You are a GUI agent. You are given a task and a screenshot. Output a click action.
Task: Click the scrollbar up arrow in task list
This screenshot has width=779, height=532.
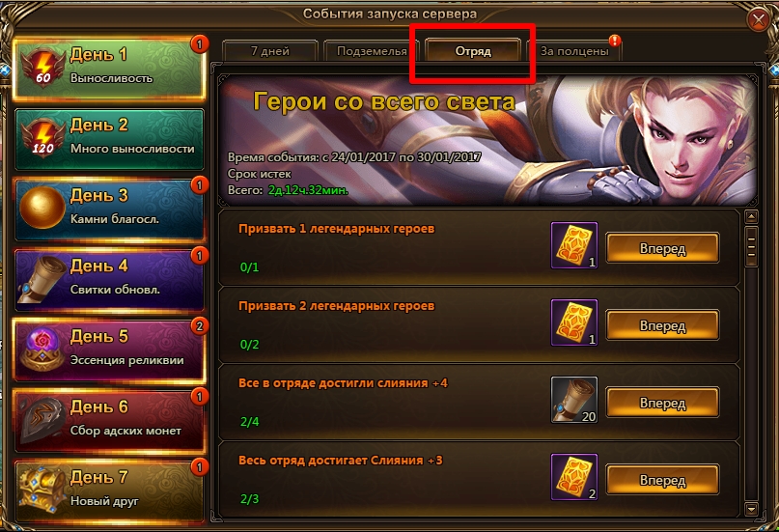pos(751,217)
